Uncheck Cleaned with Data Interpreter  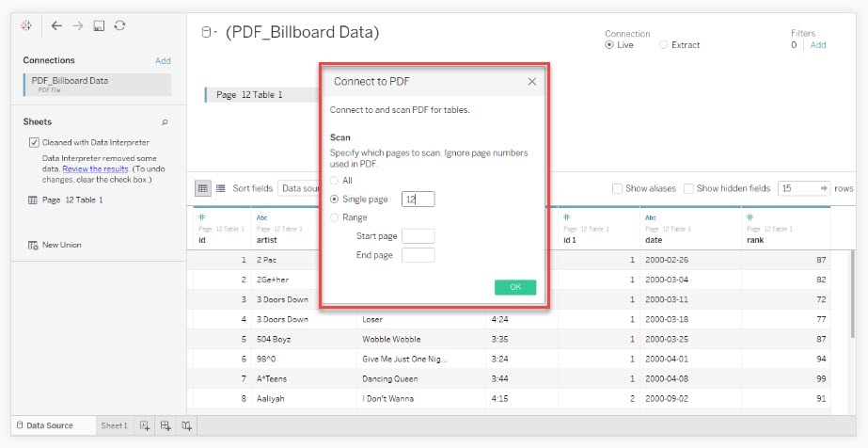pos(34,143)
